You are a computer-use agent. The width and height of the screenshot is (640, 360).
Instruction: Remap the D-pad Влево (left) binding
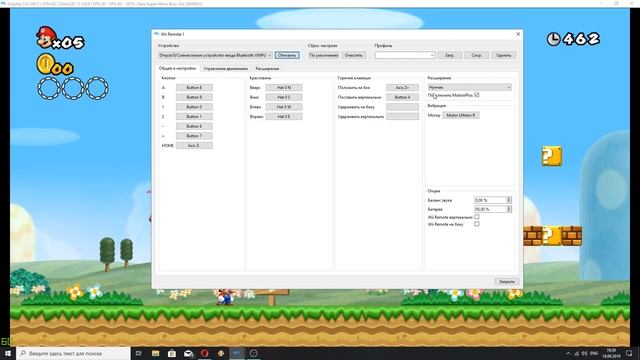coord(284,107)
